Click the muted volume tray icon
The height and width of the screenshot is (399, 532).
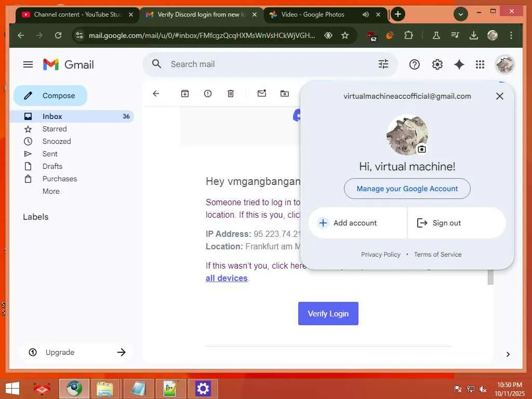point(483,389)
